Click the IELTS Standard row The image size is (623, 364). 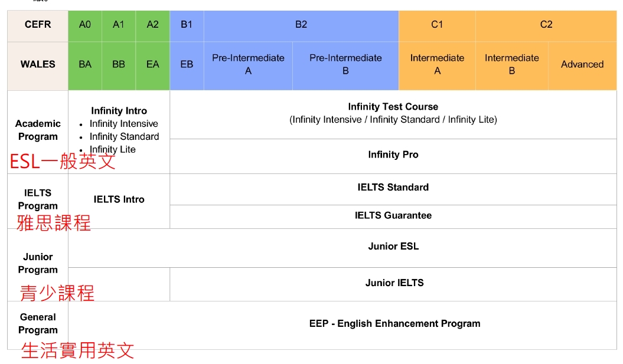(x=393, y=187)
